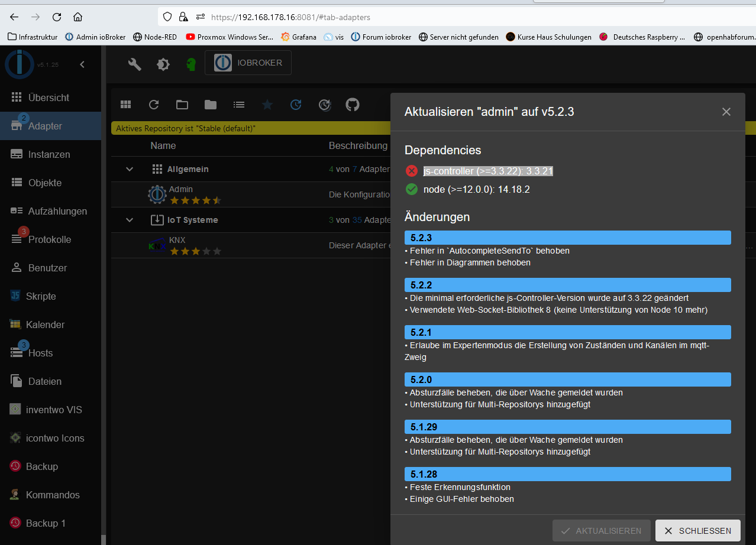Click update-all adapters icon beside GitHub

pyautogui.click(x=324, y=105)
